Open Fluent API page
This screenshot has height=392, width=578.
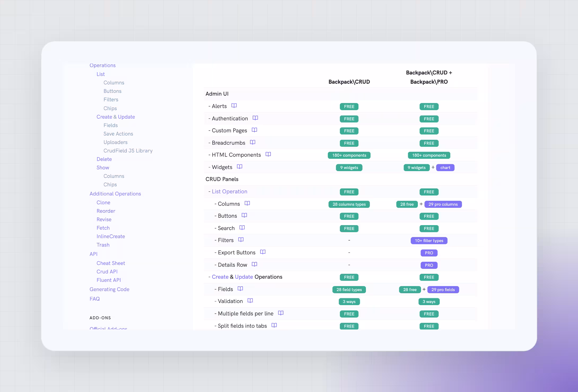tap(109, 280)
